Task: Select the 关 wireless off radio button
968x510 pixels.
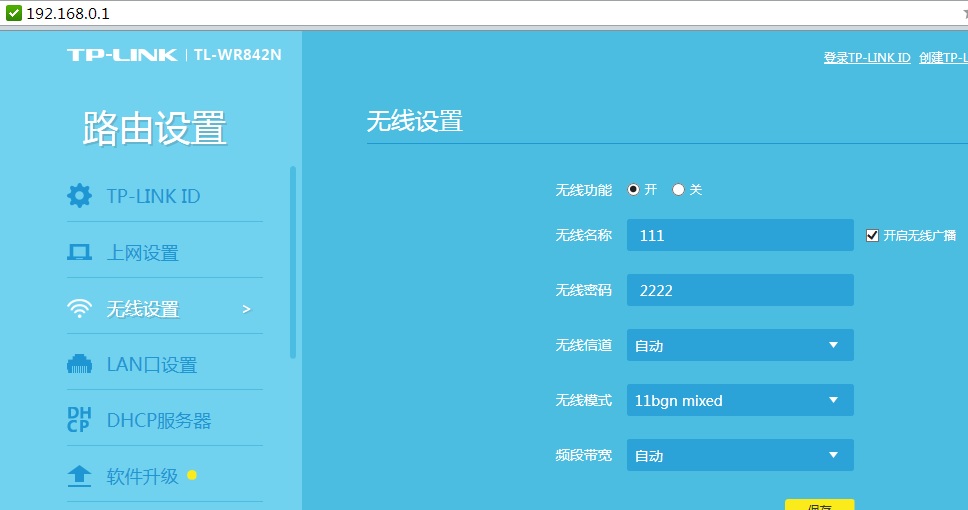Action: pos(678,189)
